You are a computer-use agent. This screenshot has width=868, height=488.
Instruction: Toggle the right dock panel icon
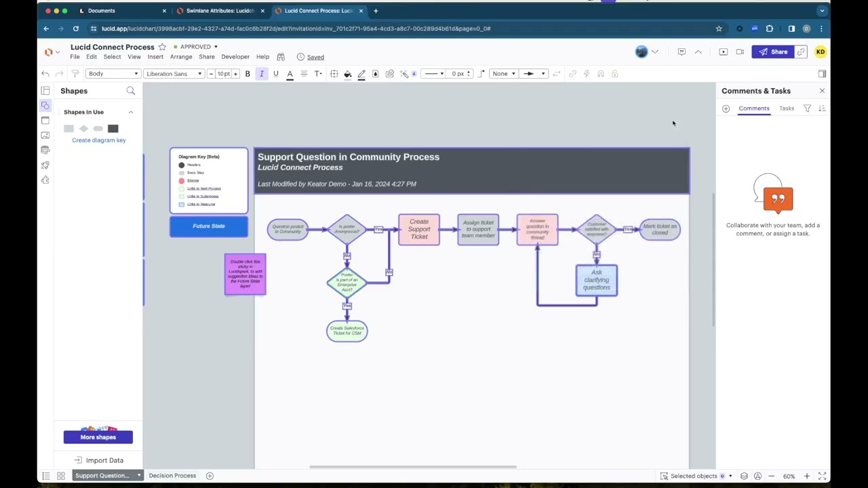(822, 74)
